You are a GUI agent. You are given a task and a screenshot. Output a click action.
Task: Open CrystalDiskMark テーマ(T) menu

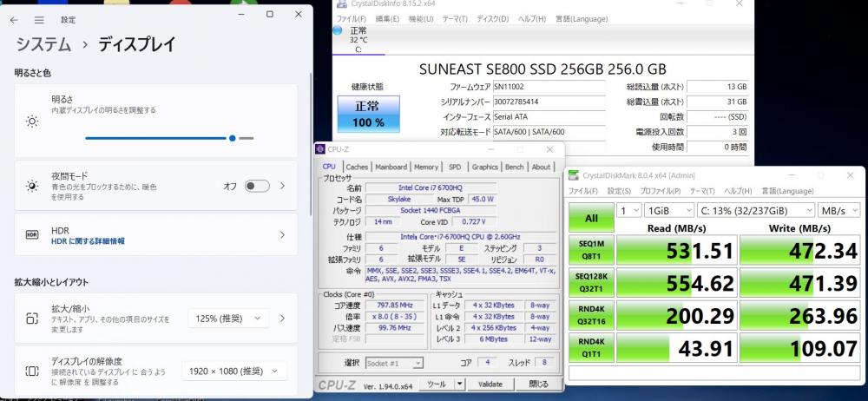(703, 191)
